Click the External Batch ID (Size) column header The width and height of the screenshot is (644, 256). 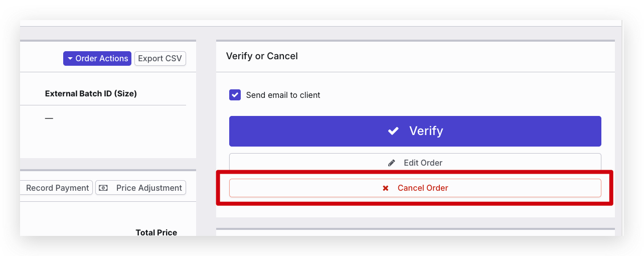[x=91, y=93]
